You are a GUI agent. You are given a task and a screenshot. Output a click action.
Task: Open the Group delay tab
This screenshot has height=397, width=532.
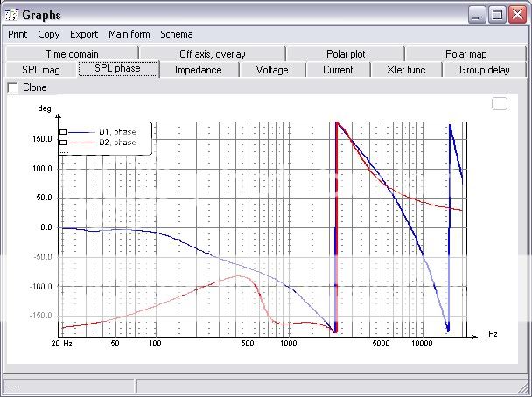coord(484,69)
